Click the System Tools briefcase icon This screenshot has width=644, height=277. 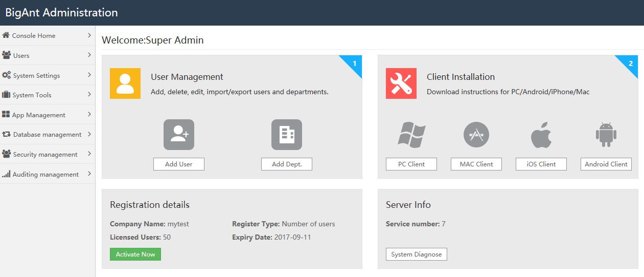7,95
